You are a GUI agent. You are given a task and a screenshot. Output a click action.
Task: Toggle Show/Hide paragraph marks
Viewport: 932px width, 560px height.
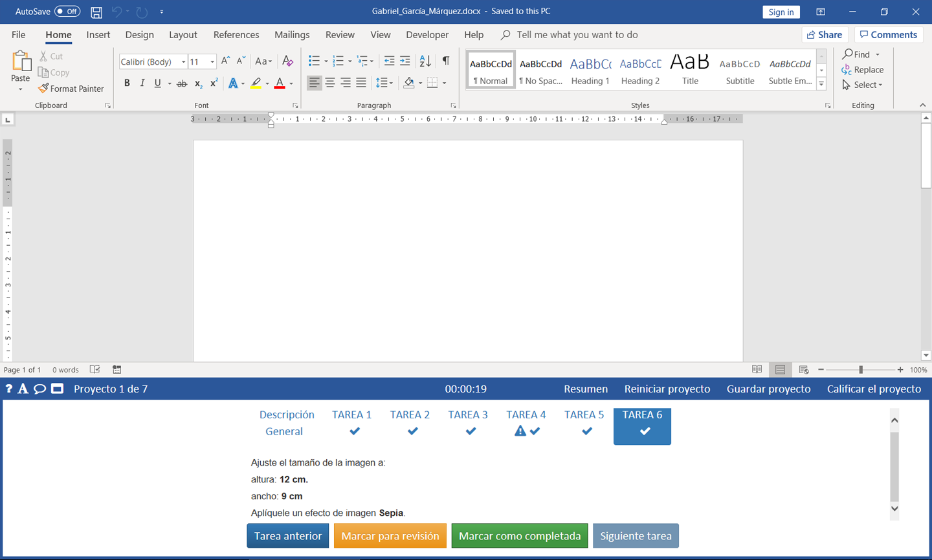pyautogui.click(x=446, y=61)
